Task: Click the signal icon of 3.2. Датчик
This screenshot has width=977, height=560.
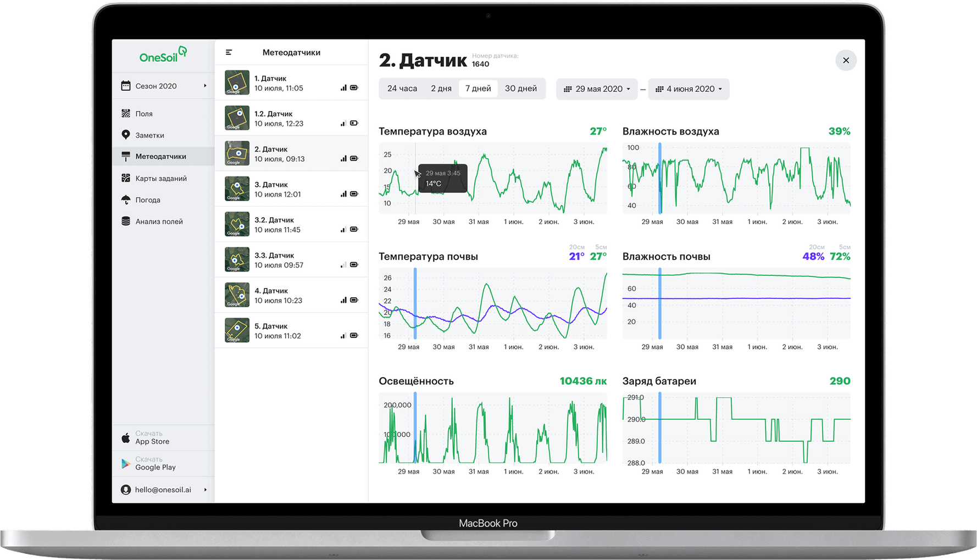Action: 343,230
